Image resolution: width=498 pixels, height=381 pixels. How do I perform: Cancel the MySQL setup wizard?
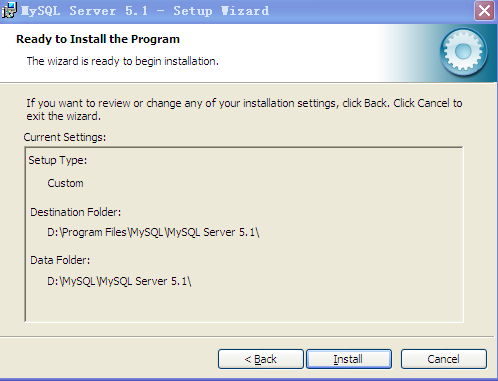[x=444, y=359]
